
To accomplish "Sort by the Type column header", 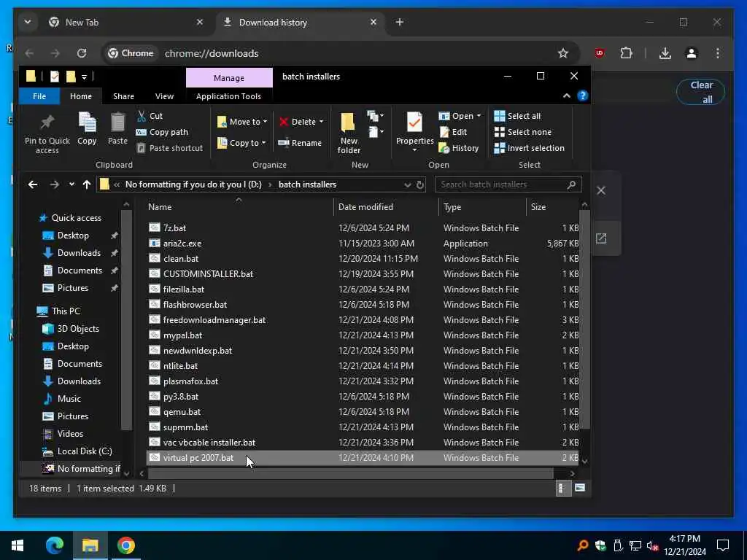I will pyautogui.click(x=483, y=207).
